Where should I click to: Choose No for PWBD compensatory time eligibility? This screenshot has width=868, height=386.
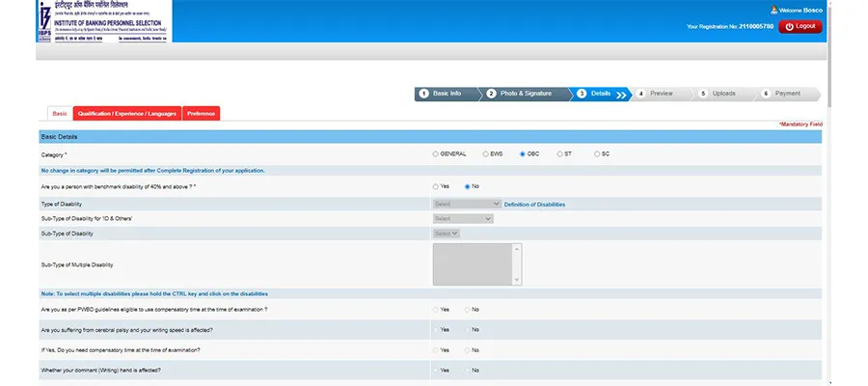(x=467, y=310)
